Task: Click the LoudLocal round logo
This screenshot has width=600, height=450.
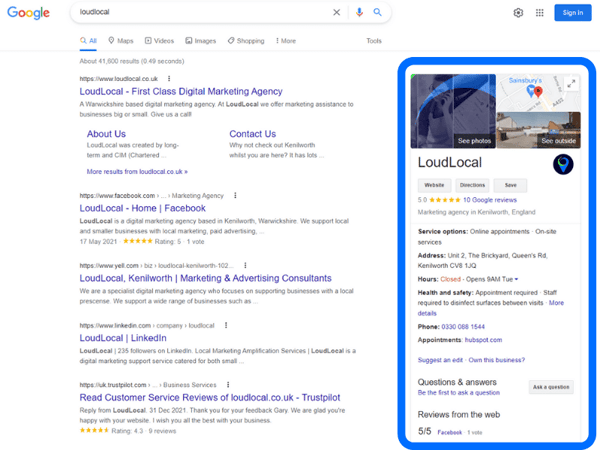Action: pos(563,165)
